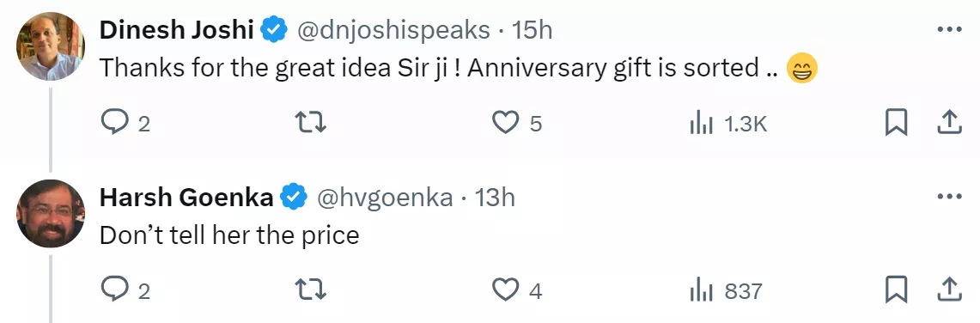Screen dimensions: 980x323
Task: Open Harsh Goenka's profile picture
Action: coord(51,214)
